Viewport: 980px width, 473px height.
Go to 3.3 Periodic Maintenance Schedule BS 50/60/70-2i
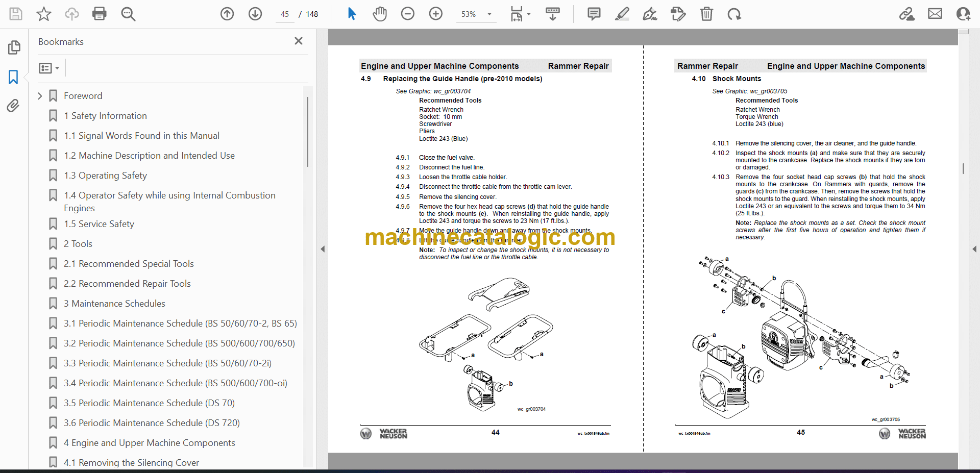(x=167, y=363)
